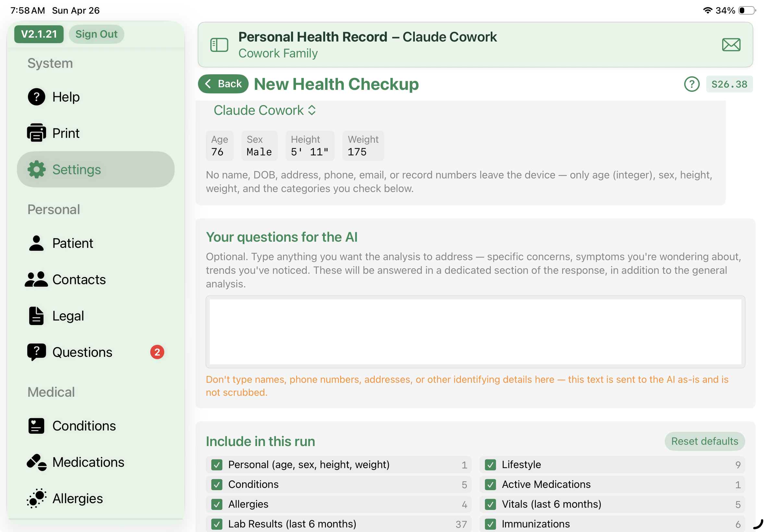Click the Lab Results count 37
The width and height of the screenshot is (766, 532).
coord(461,524)
